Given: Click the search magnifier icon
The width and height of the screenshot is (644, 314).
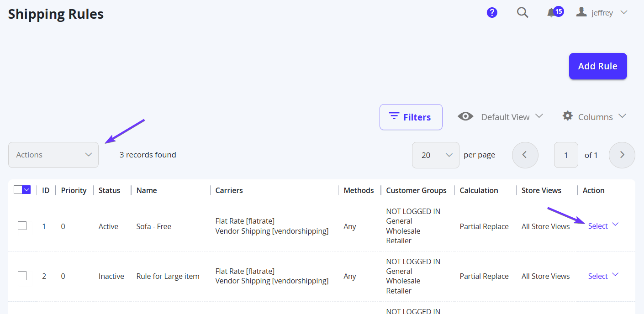Looking at the screenshot, I should [523, 13].
